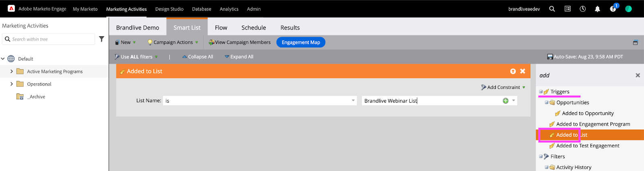Open the help question mark icon
The height and width of the screenshot is (171, 644).
coord(613,9)
